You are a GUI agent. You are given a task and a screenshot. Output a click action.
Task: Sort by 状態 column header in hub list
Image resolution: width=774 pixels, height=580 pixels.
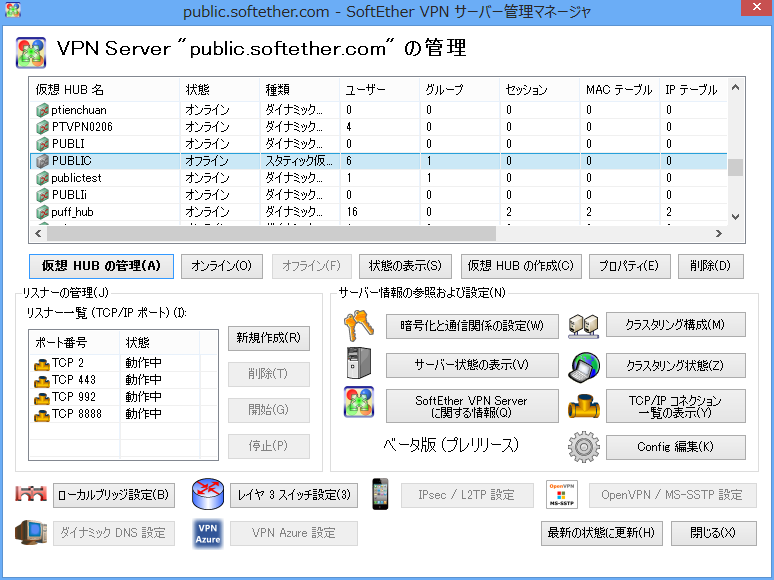[x=219, y=90]
